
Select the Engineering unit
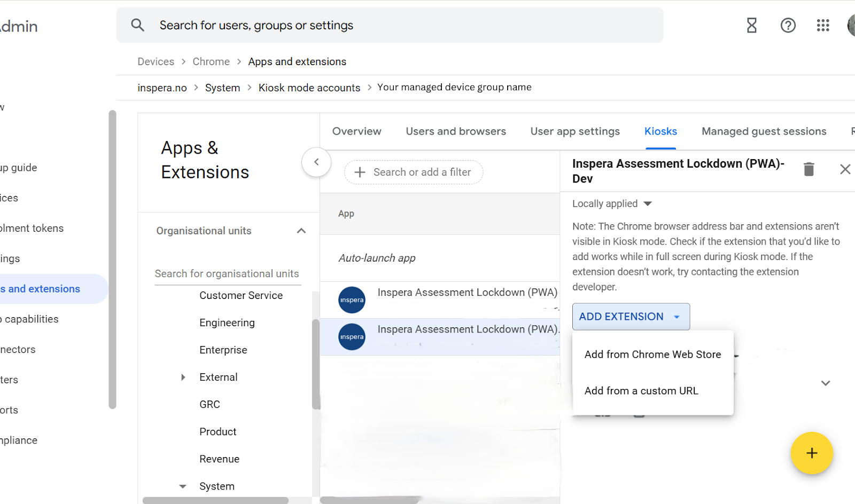click(227, 322)
